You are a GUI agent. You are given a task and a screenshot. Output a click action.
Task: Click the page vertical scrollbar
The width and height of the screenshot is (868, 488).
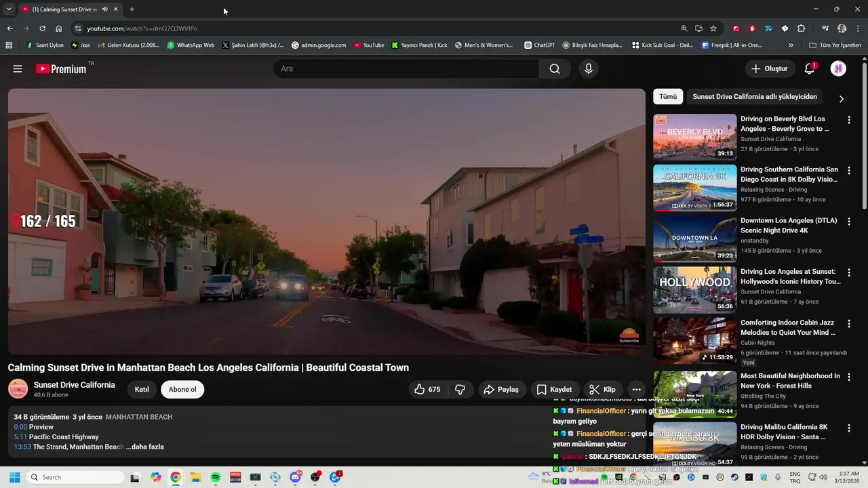pos(864,136)
